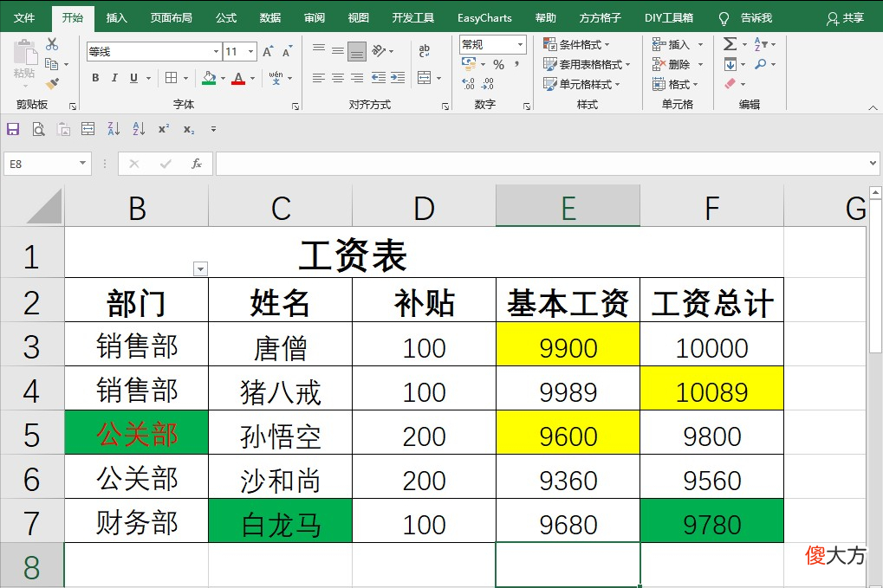Click the text orientation icon
Image resolution: width=883 pixels, height=588 pixels.
tap(379, 50)
